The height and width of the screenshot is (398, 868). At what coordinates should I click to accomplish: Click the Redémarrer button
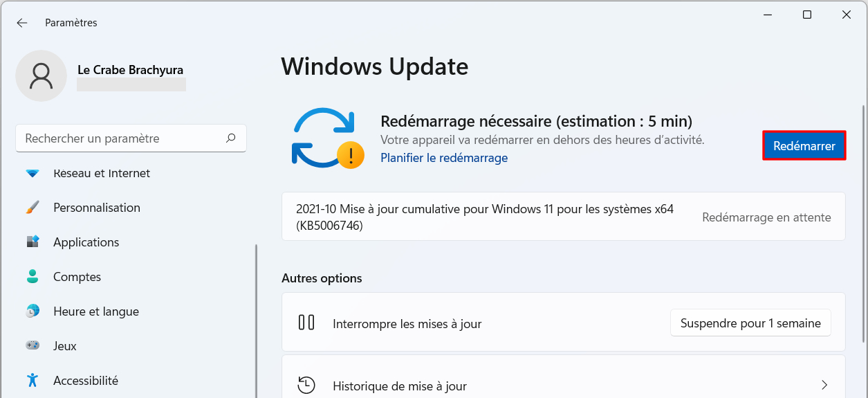[x=804, y=146]
